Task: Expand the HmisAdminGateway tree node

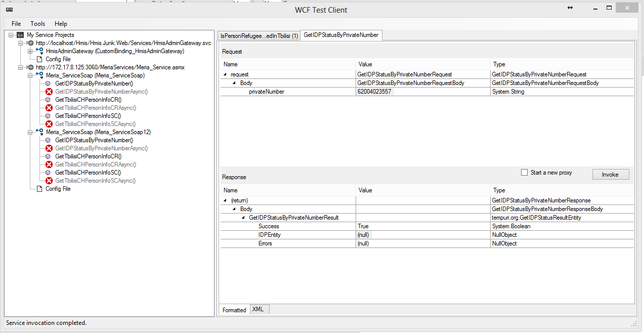Action: tap(30, 51)
